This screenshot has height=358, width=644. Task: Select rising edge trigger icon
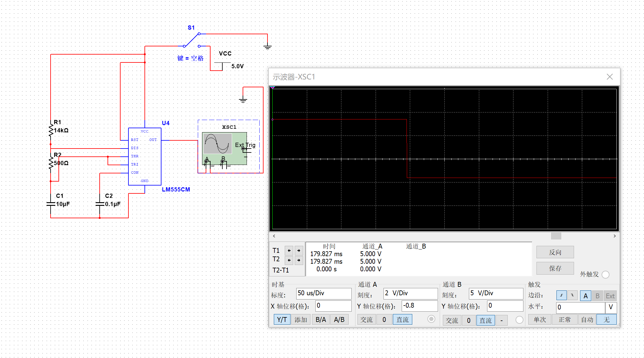(561, 295)
